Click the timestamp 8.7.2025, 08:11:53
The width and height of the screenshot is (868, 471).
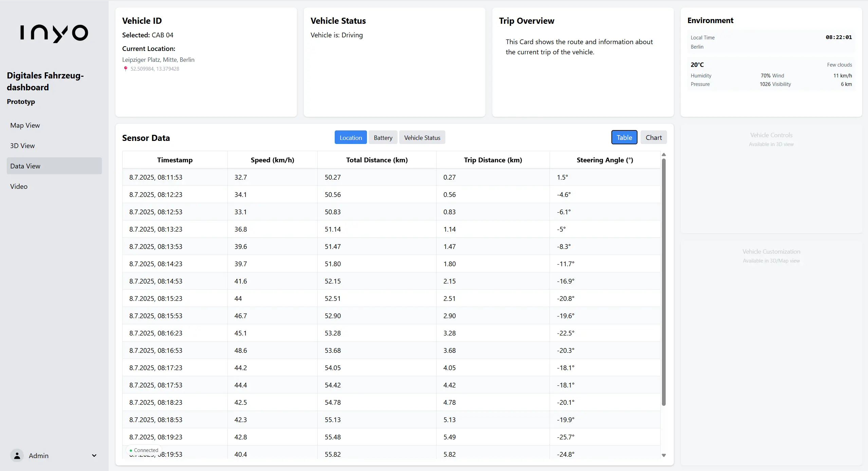coord(156,177)
